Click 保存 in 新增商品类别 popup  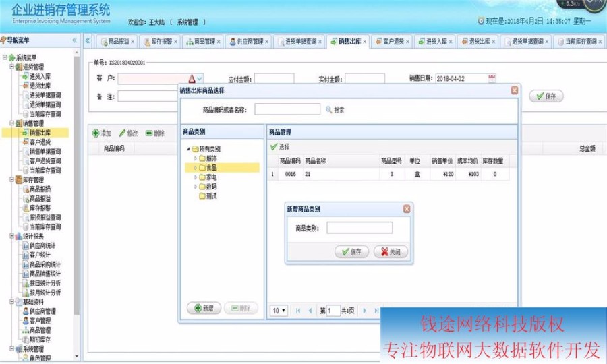click(351, 252)
